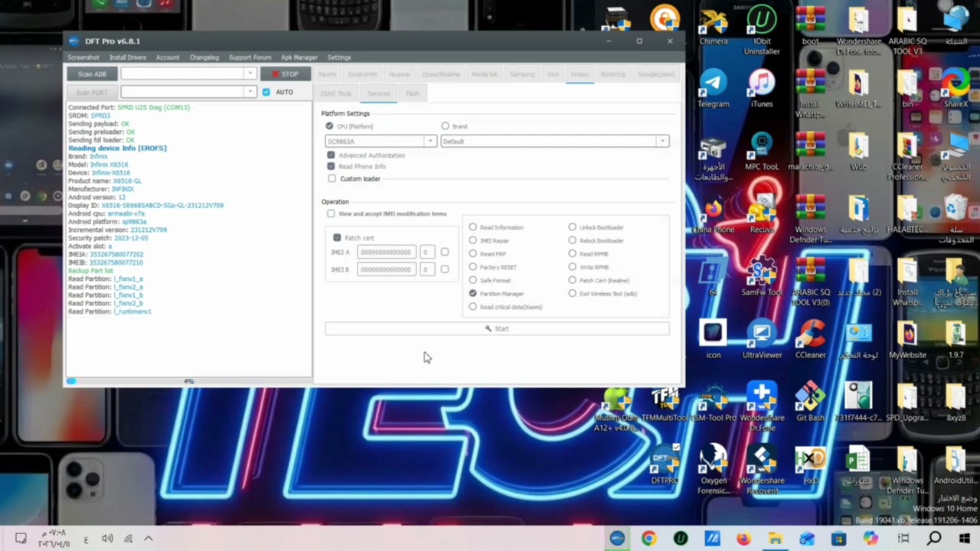This screenshot has width=980, height=551.
Task: Click the progress bar showing 4%
Action: coord(188,381)
